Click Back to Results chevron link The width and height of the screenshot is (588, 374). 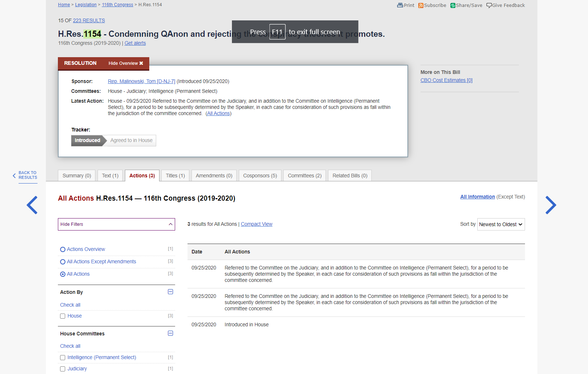[25, 175]
